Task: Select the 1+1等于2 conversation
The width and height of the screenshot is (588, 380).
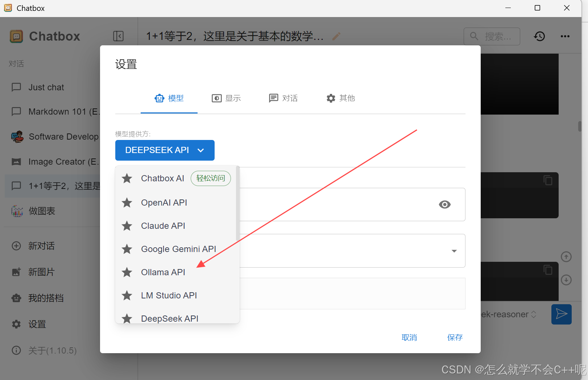Action: (53, 186)
